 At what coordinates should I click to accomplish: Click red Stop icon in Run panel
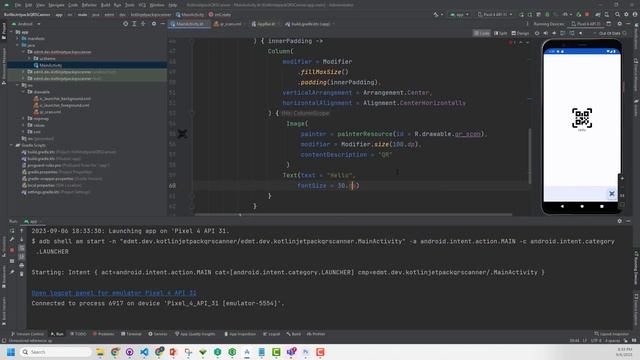tap(12, 250)
